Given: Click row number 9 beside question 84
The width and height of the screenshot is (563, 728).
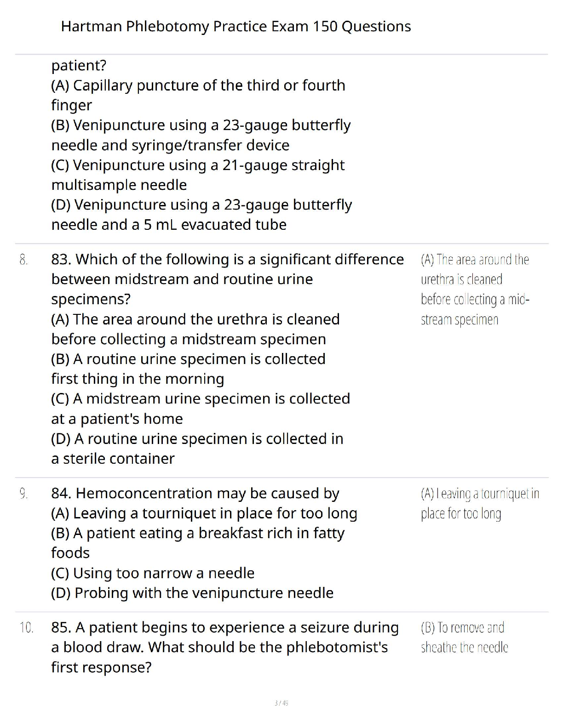Looking at the screenshot, I should click(24, 494).
